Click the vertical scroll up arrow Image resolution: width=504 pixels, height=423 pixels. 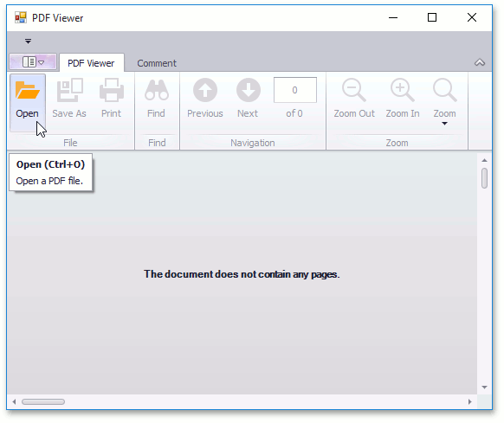click(484, 160)
